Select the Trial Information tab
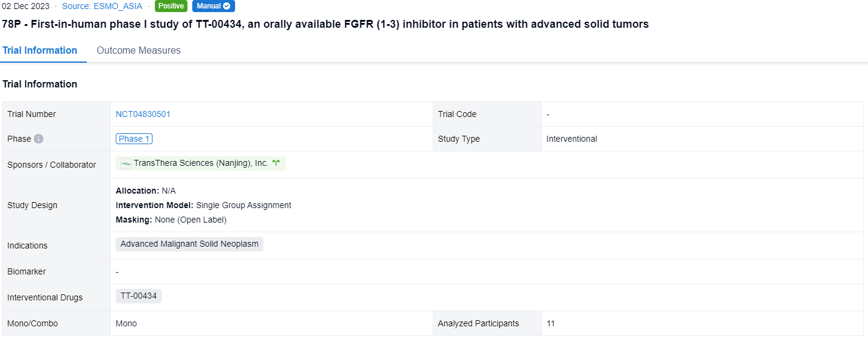The image size is (868, 339). [x=40, y=51]
